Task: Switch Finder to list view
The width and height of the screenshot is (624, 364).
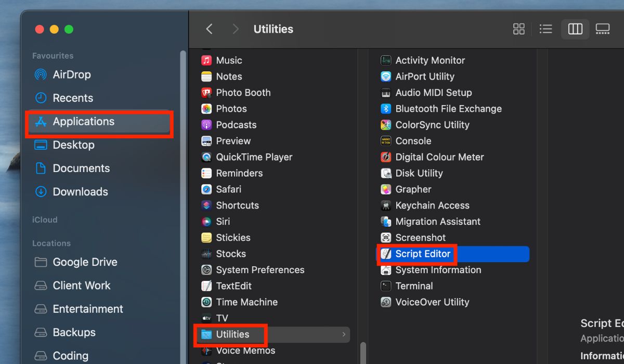Action: click(x=545, y=29)
